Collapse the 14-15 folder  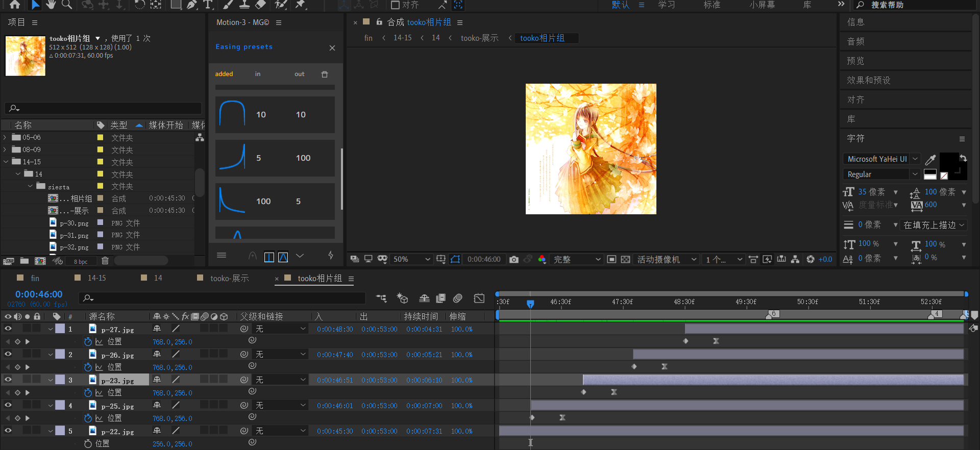[6, 162]
